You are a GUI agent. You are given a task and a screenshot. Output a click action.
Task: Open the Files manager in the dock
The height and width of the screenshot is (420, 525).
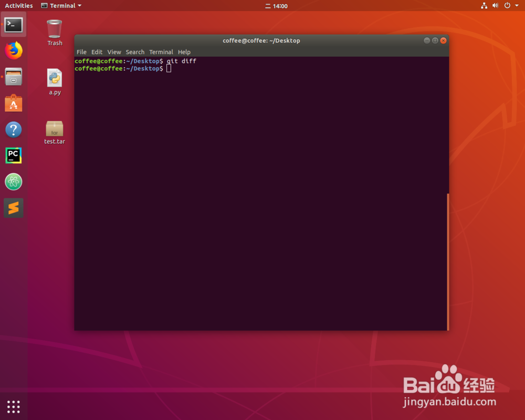14,77
